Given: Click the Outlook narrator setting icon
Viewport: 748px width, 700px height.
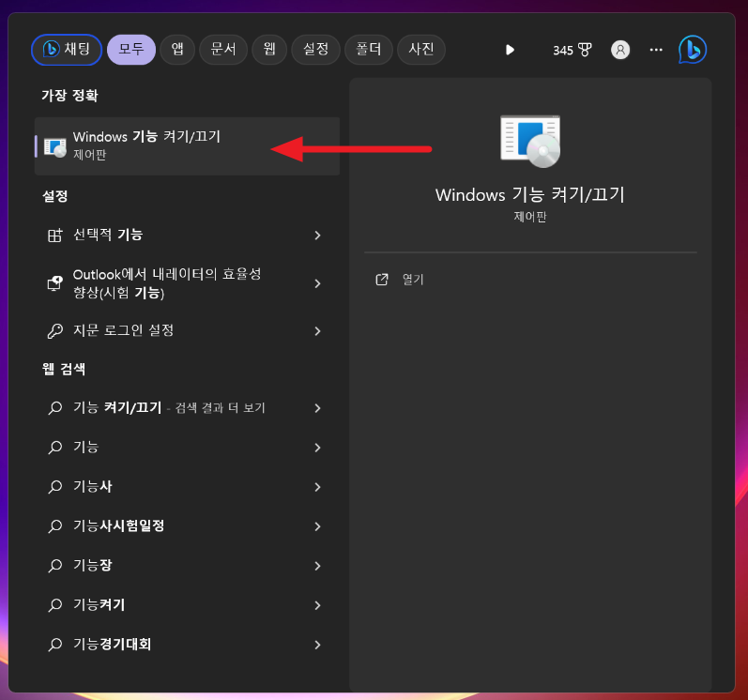Looking at the screenshot, I should tap(54, 283).
